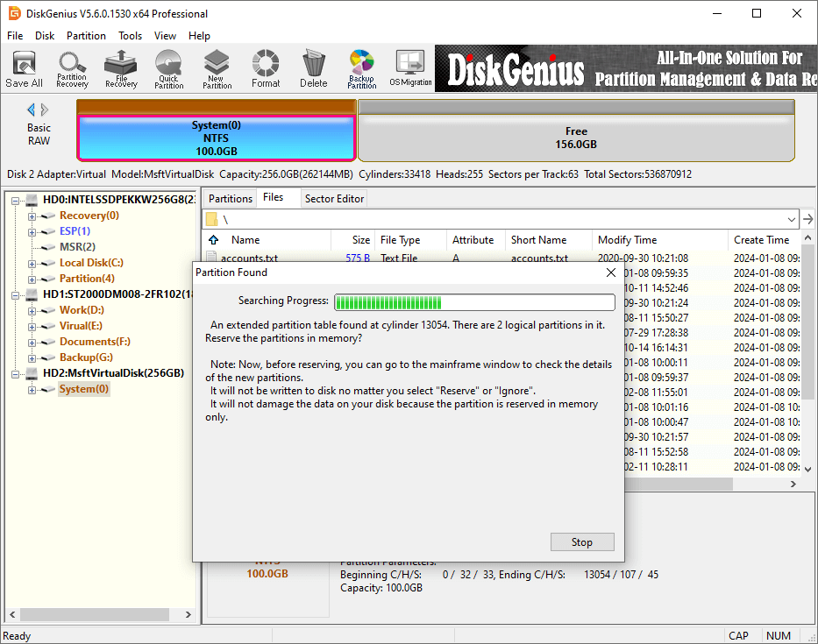The width and height of the screenshot is (818, 644).
Task: Click right arrow of tree panel scrollbar
Action: coord(188,615)
